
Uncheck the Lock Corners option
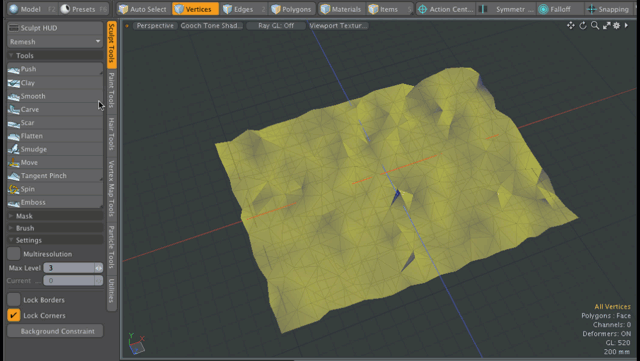[13, 315]
